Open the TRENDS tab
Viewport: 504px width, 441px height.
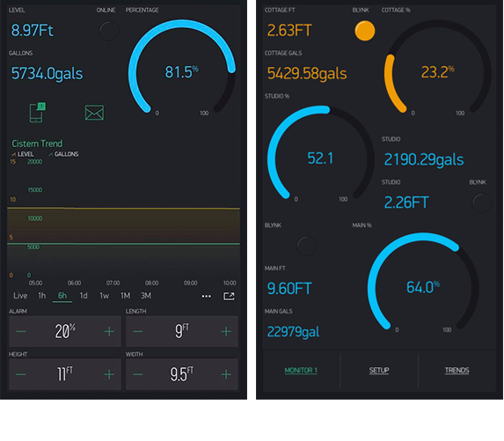pos(457,371)
